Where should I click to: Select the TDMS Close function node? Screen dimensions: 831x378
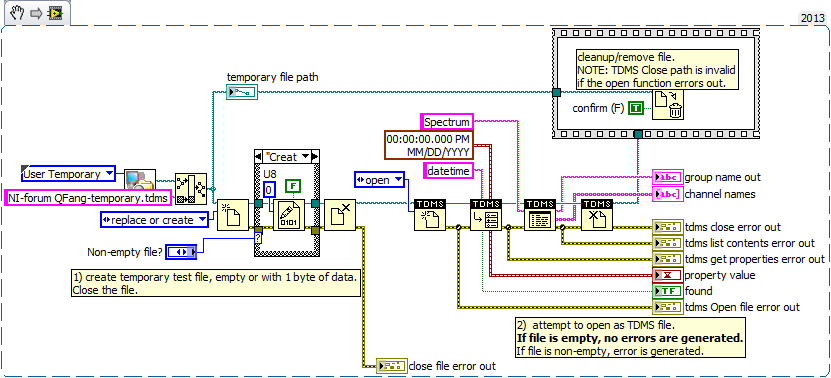click(x=597, y=215)
